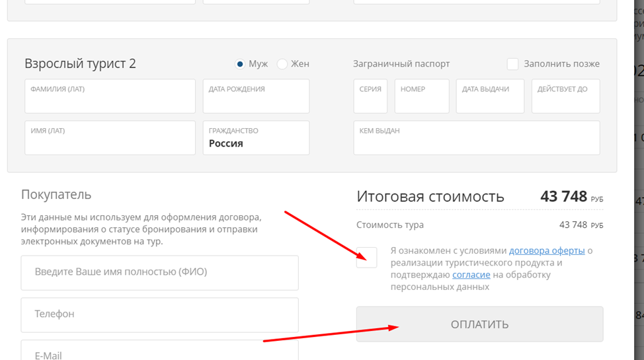Select the Жен gender radio button
This screenshot has width=644, height=360.
point(282,64)
